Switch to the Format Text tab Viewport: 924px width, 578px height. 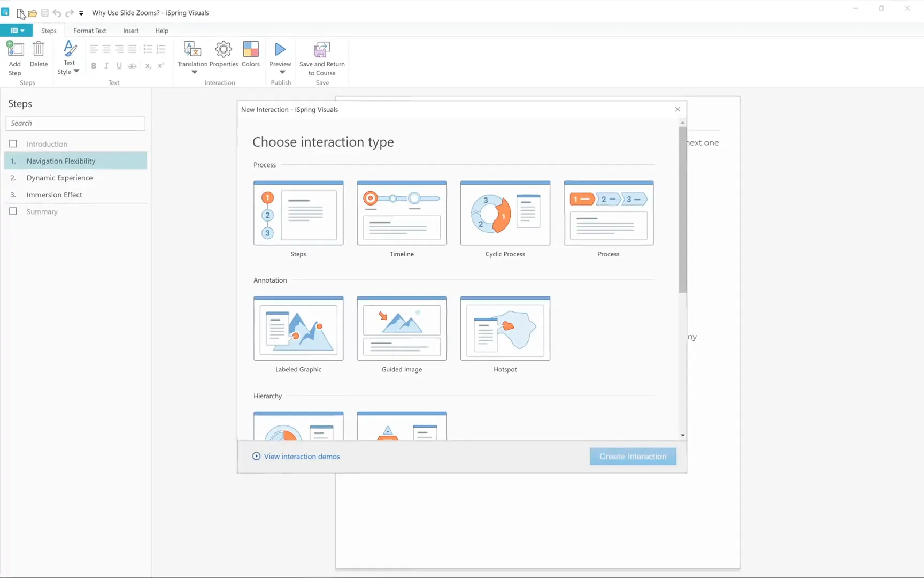[x=90, y=31]
